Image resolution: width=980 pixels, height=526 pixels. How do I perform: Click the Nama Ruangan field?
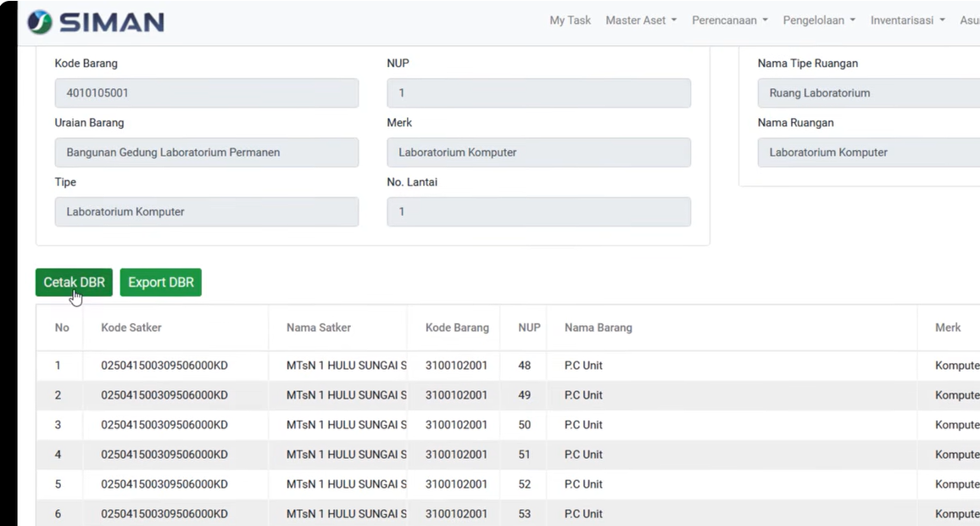point(869,152)
